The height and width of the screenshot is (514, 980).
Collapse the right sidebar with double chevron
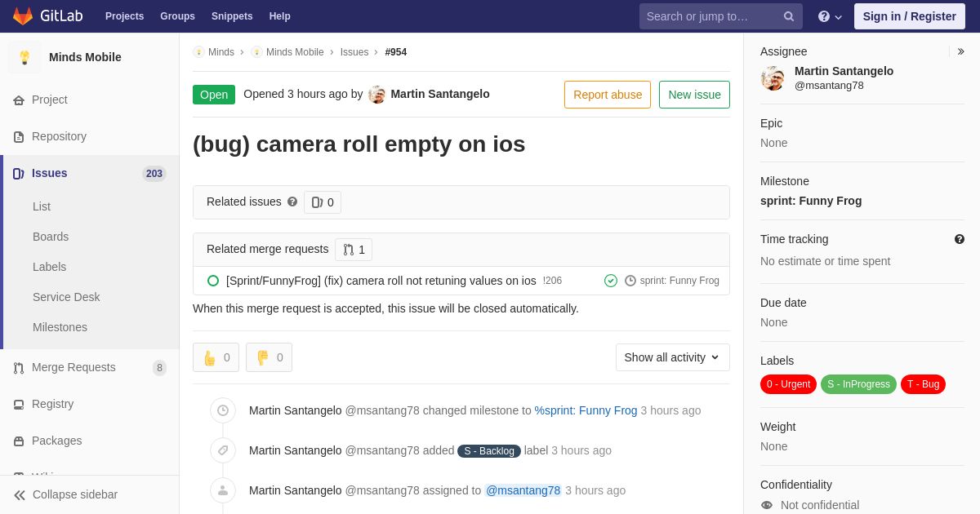point(961,51)
